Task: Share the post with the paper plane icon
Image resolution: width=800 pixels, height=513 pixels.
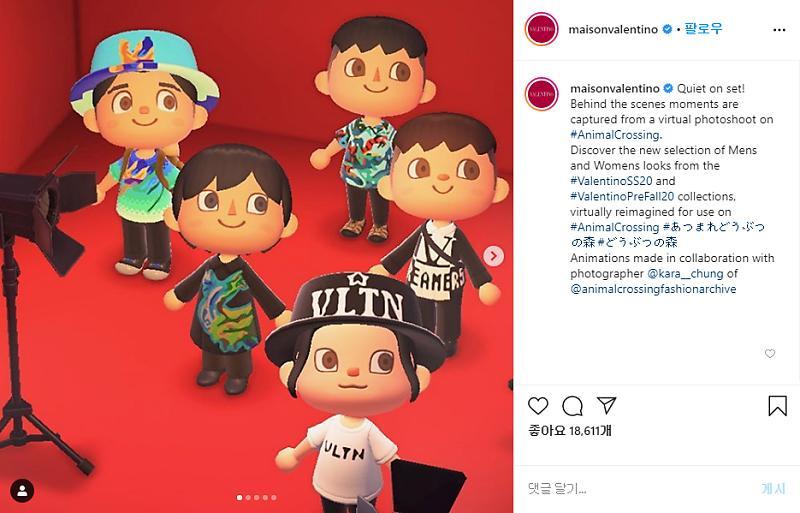Action: (607, 405)
